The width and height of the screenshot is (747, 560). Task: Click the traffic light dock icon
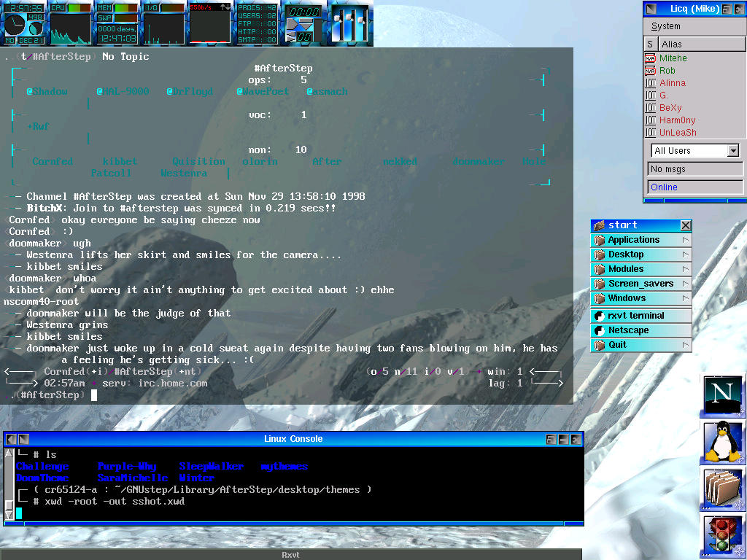click(x=723, y=536)
